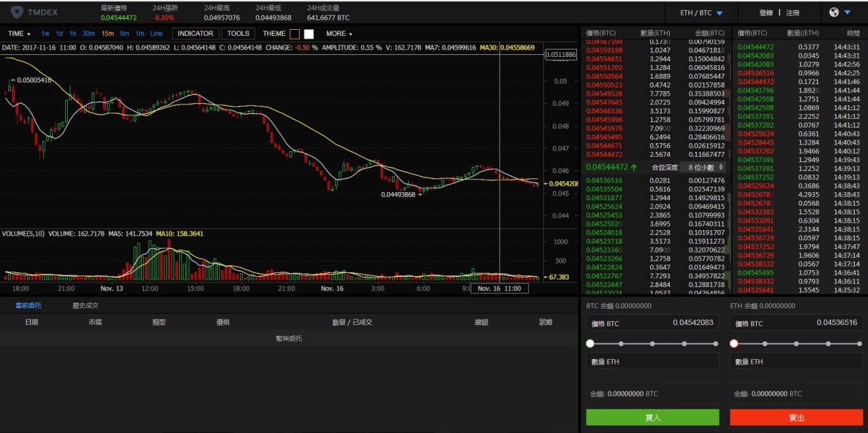Click the red 賣出 sell button
The height and width of the screenshot is (433, 868).
pyautogui.click(x=797, y=417)
